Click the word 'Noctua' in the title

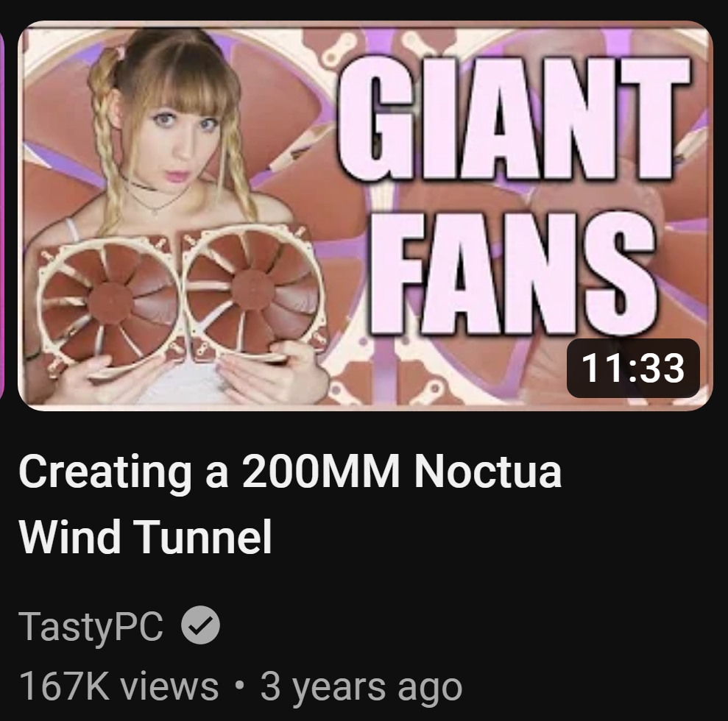488,472
